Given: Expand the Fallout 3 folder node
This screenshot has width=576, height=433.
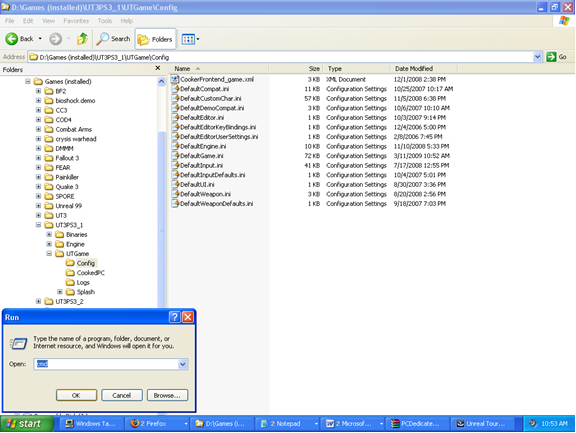Looking at the screenshot, I should (38, 158).
